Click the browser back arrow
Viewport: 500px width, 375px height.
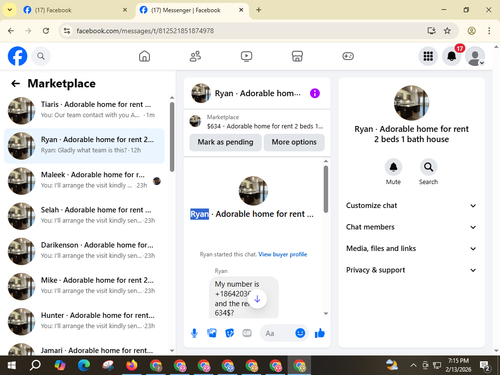[x=11, y=31]
